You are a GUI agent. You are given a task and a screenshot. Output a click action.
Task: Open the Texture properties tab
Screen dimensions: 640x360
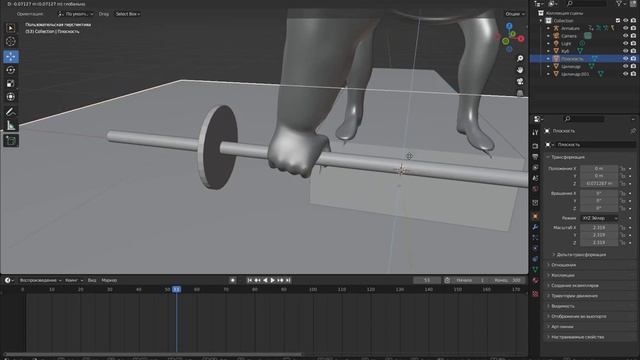coord(536,294)
